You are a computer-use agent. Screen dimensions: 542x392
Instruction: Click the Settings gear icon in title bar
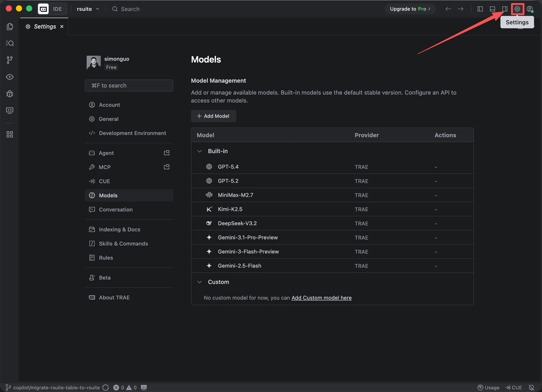pos(517,9)
